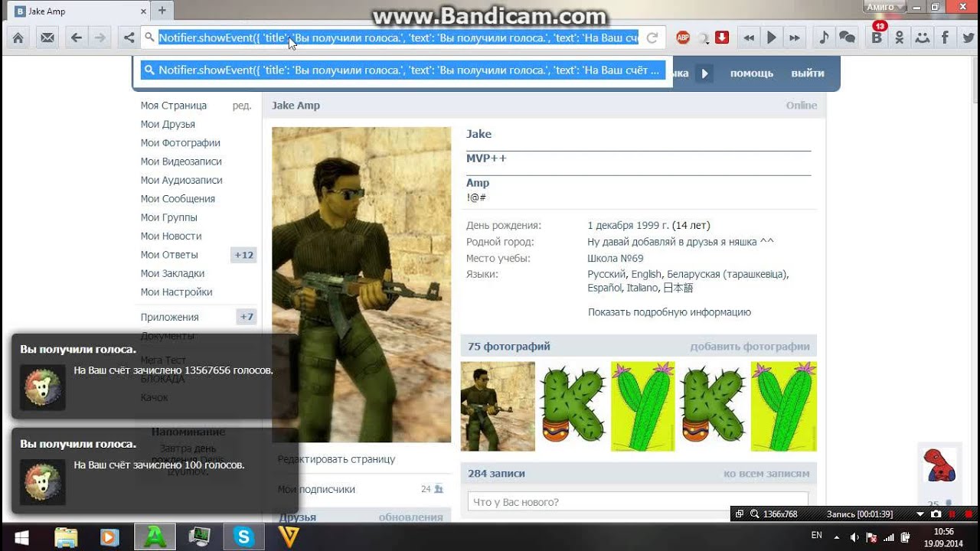This screenshot has height=551, width=980.
Task: Open Мои Видеозаписи in sidebar
Action: click(x=181, y=161)
